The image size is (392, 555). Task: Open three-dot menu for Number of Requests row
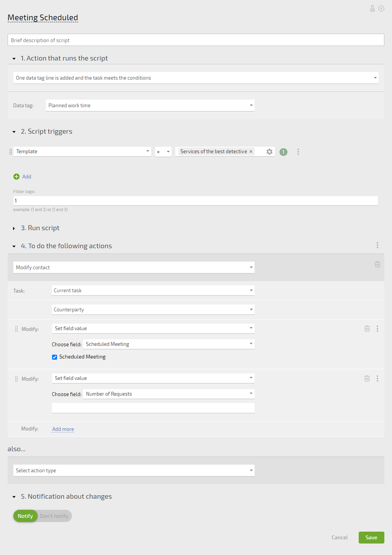click(377, 378)
